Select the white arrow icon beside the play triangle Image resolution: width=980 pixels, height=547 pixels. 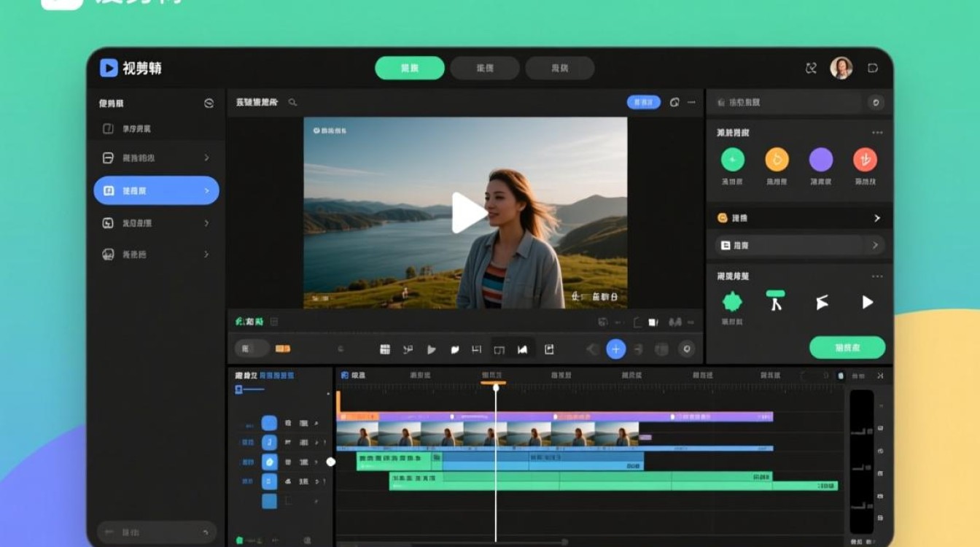click(x=822, y=302)
